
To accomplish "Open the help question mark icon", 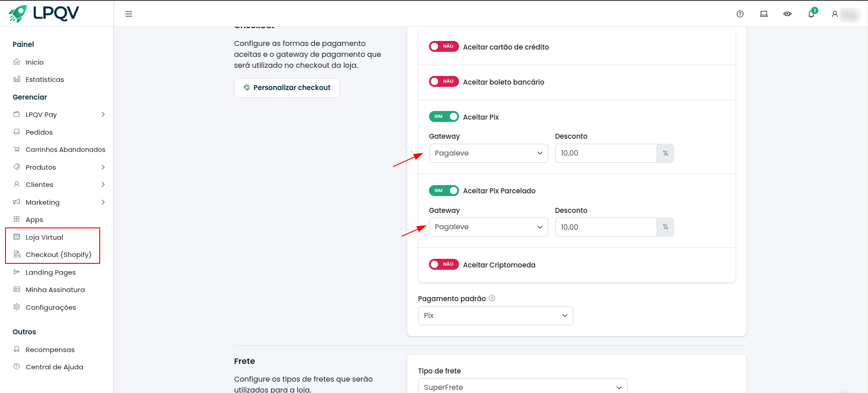I will pyautogui.click(x=740, y=14).
